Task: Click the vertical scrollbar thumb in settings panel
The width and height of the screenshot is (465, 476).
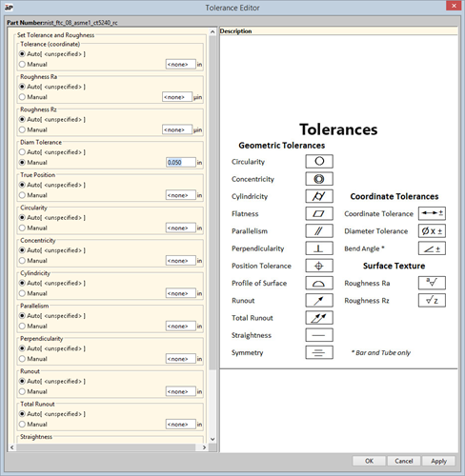Action: coord(212,203)
